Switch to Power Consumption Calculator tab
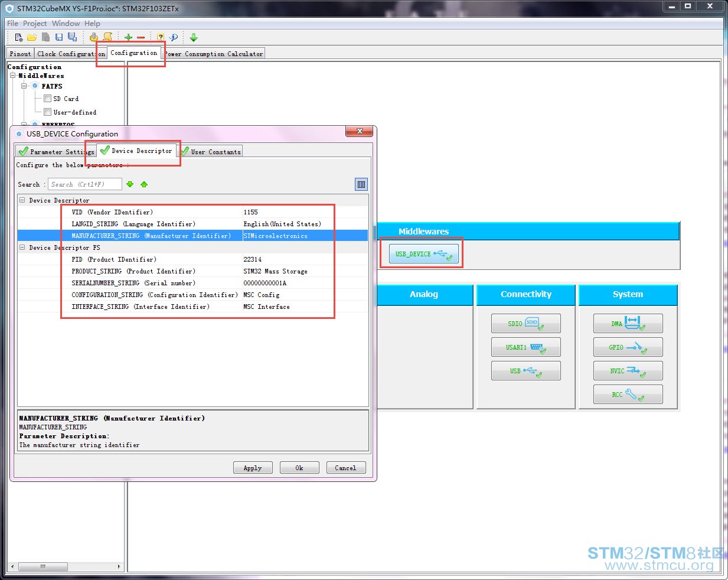The width and height of the screenshot is (728, 580). [214, 54]
